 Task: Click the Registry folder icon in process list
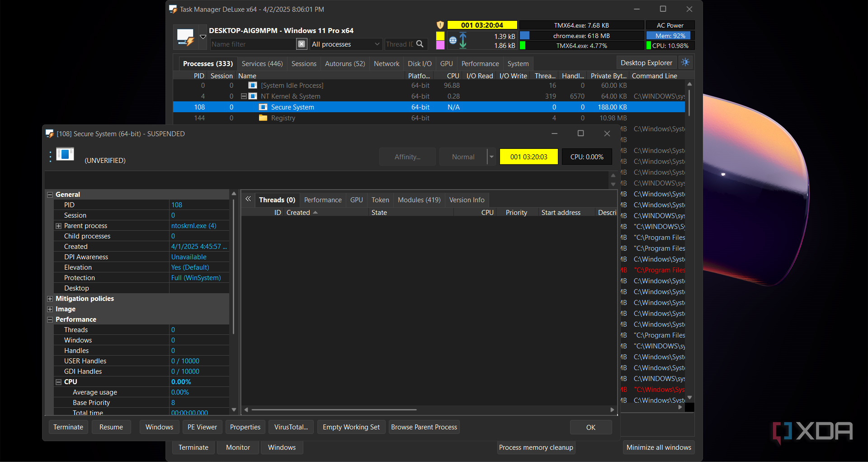point(263,118)
